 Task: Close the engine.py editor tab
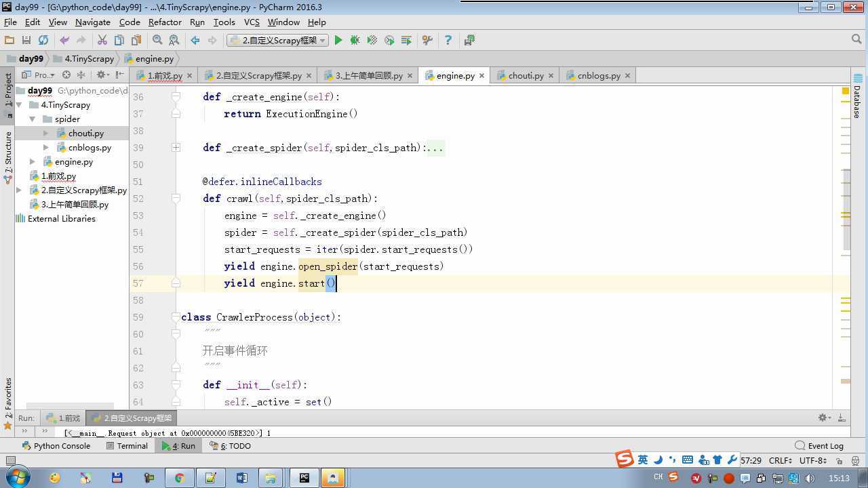click(x=482, y=76)
